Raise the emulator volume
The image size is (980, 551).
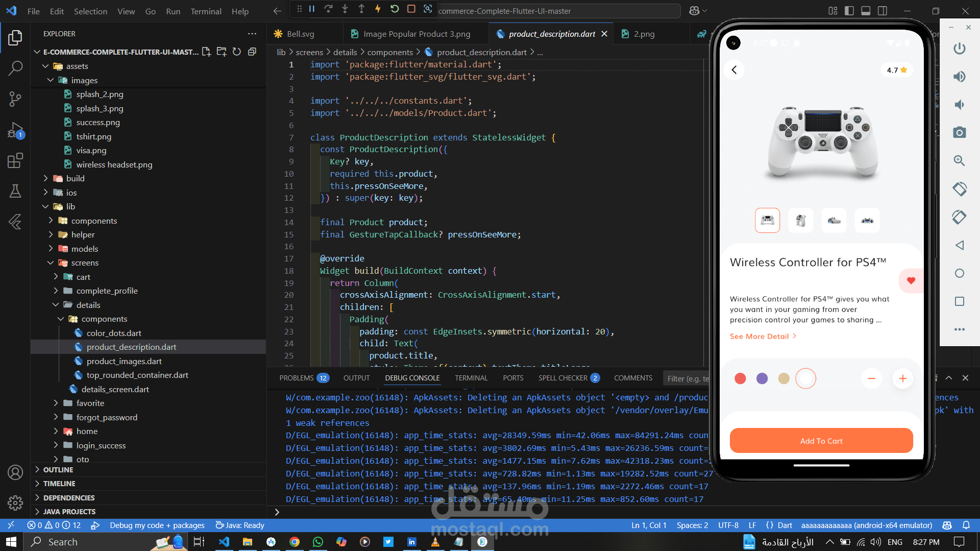tap(960, 77)
